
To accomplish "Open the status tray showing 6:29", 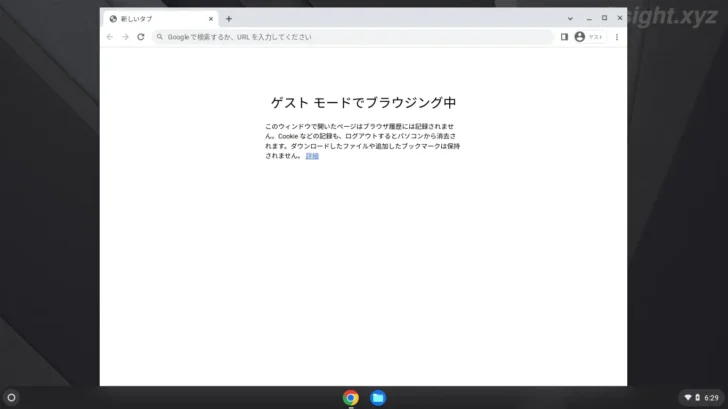I will tap(702, 397).
